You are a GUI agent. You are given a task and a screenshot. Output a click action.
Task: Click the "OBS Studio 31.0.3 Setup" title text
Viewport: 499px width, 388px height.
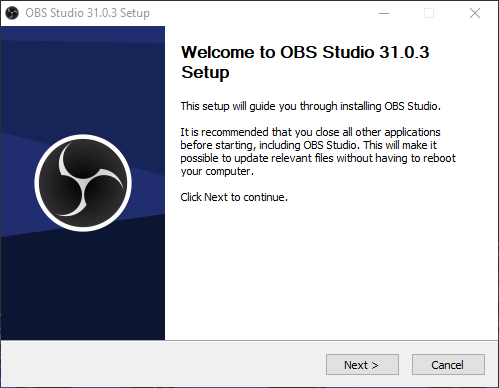pyautogui.click(x=88, y=13)
